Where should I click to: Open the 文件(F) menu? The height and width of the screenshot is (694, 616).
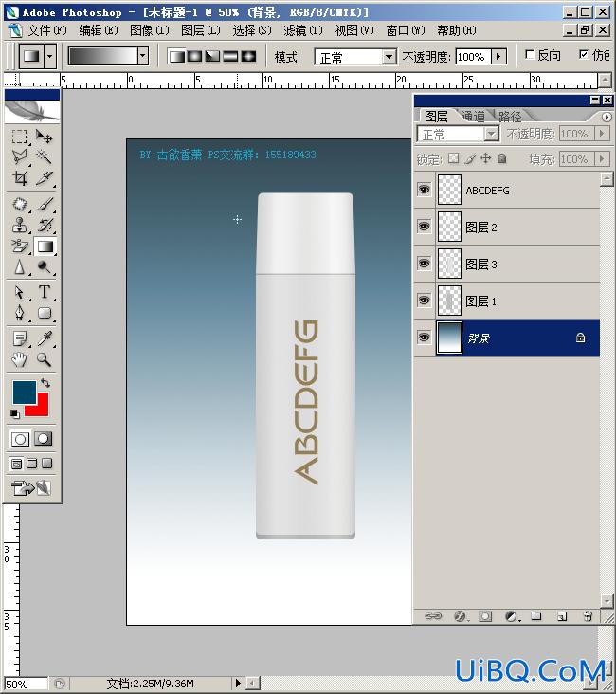[x=46, y=30]
